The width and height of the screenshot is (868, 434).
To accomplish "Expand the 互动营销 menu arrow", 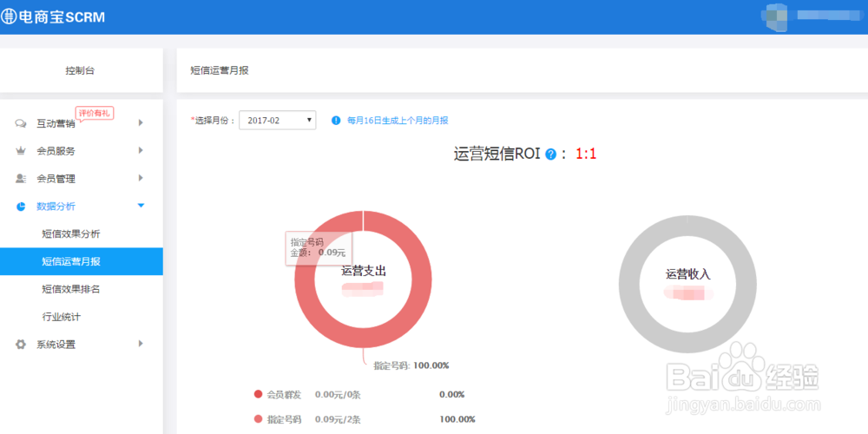I will [x=141, y=123].
